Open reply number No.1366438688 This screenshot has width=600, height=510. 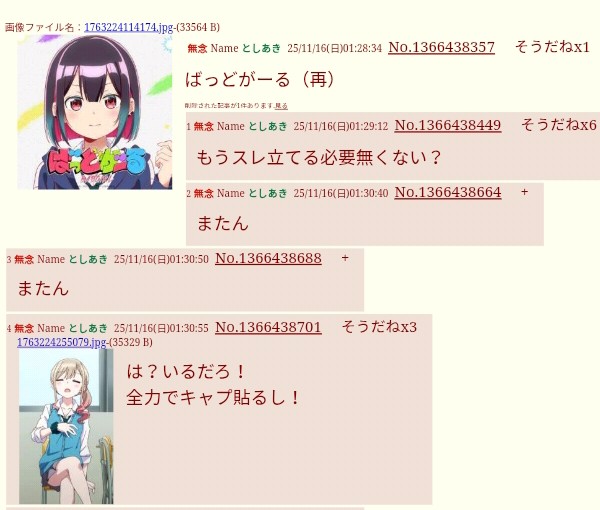[268, 259]
